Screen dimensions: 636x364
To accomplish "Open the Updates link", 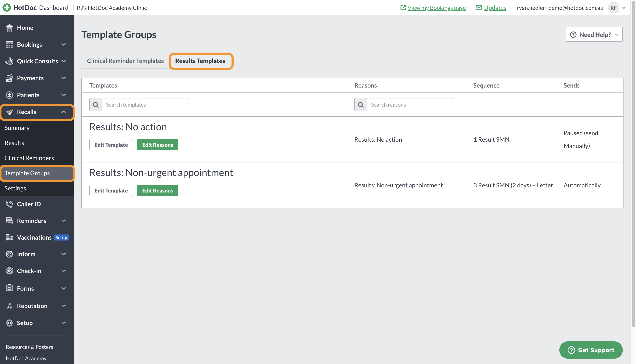I will (495, 8).
